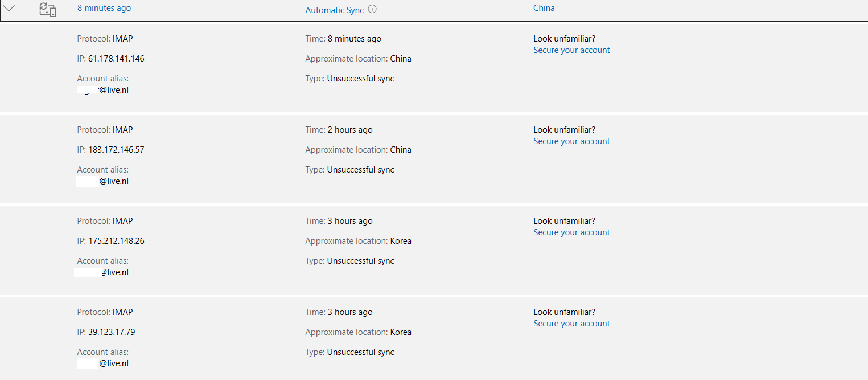Secure your account for IP 175.212.148.26
The image size is (868, 380).
point(571,232)
